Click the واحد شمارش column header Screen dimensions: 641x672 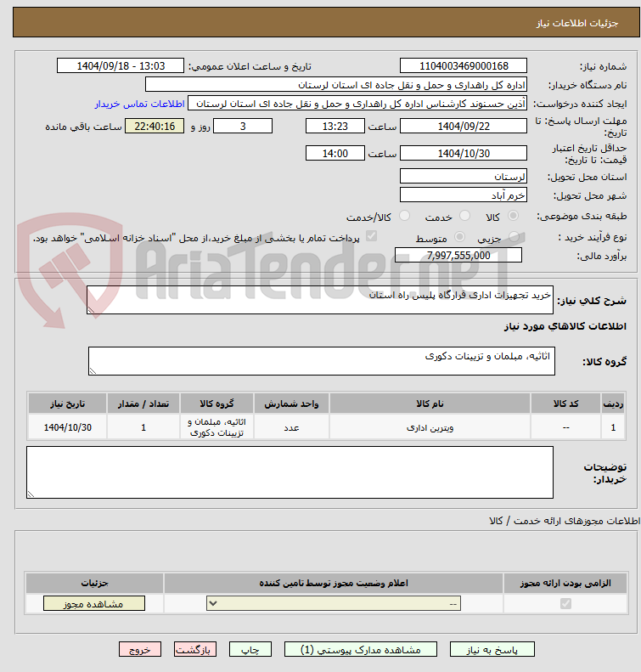click(291, 404)
